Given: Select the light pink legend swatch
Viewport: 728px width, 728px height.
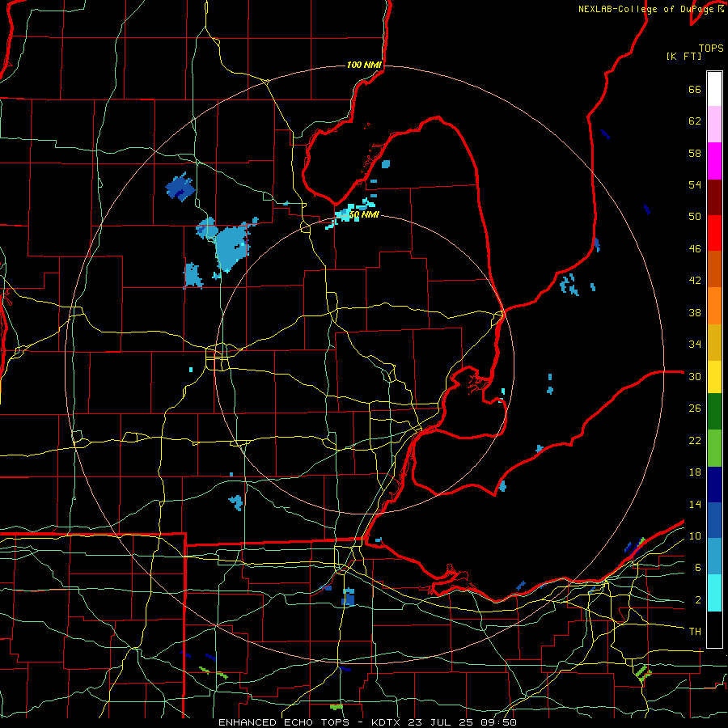Looking at the screenshot, I should pyautogui.click(x=714, y=125).
